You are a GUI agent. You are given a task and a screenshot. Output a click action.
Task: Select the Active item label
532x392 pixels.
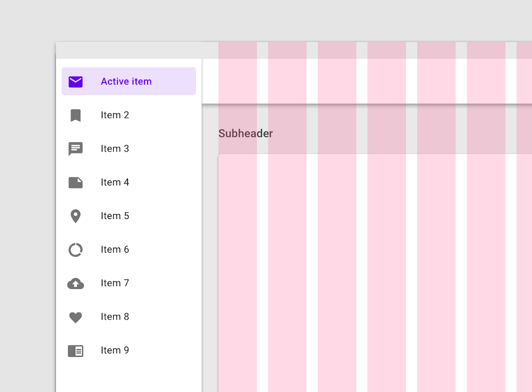pyautogui.click(x=126, y=81)
